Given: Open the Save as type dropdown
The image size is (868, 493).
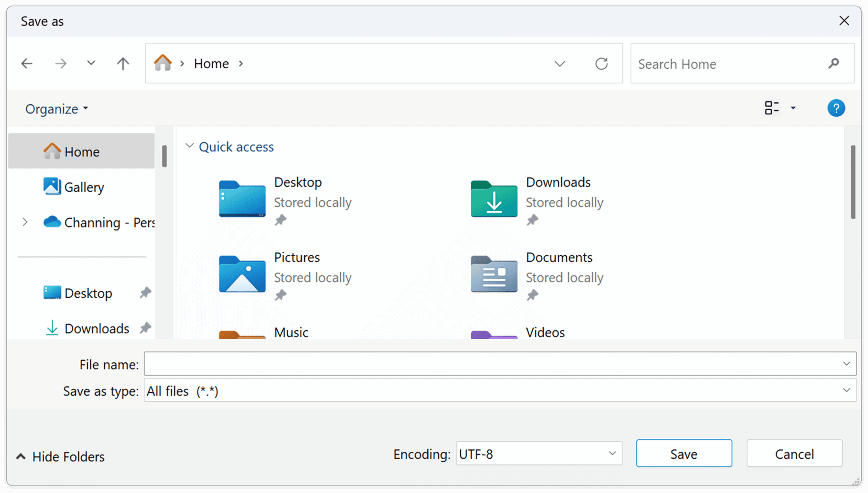Looking at the screenshot, I should (846, 390).
